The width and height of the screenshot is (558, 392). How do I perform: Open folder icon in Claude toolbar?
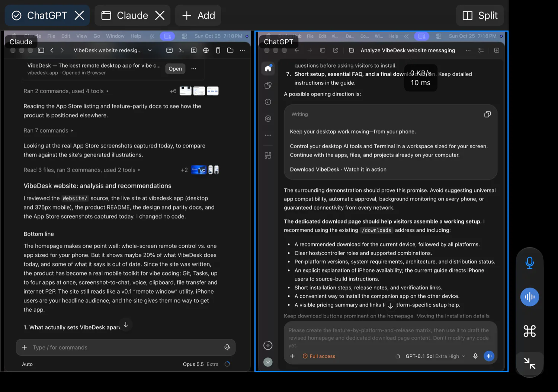coord(230,50)
